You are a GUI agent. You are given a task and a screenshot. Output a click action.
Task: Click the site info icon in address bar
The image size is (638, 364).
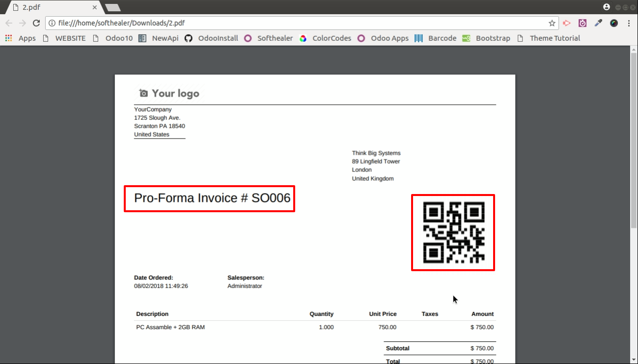coord(52,23)
